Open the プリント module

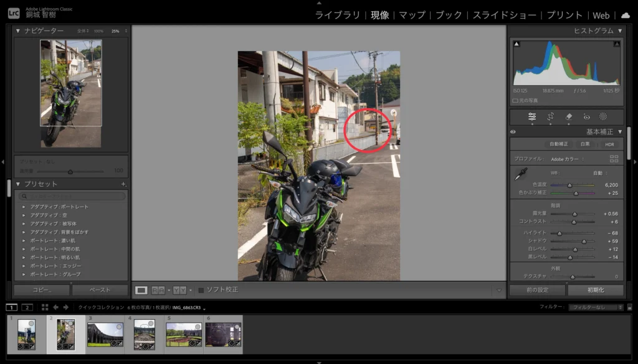(x=565, y=15)
